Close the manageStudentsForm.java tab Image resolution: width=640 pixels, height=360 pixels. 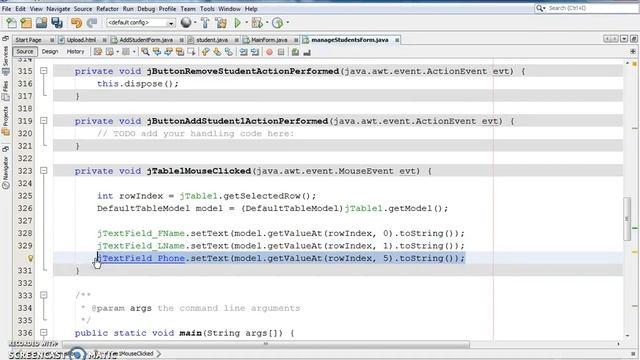(397, 40)
